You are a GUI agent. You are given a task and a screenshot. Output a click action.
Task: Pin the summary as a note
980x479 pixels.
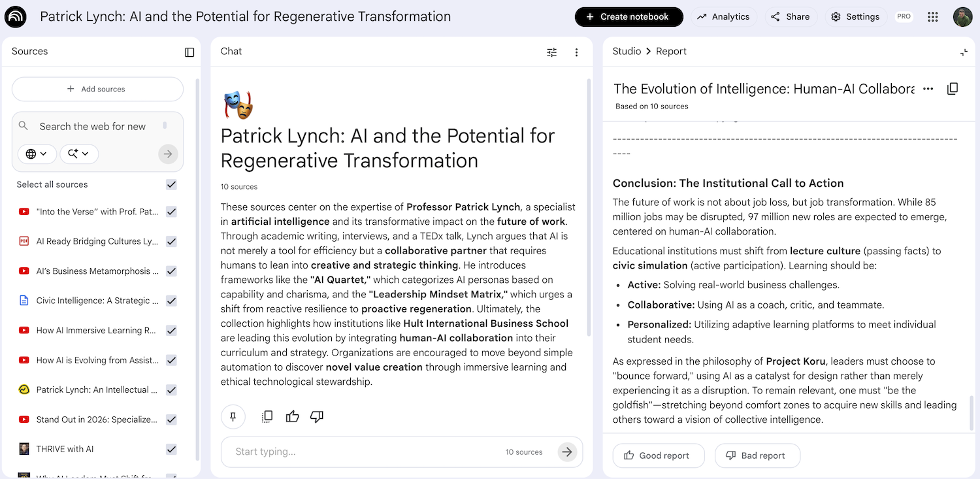[x=233, y=416]
